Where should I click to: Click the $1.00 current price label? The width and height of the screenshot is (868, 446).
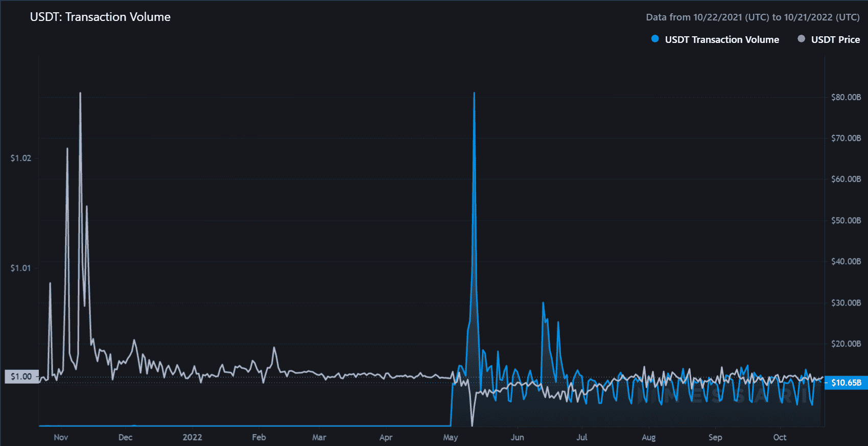click(x=21, y=377)
